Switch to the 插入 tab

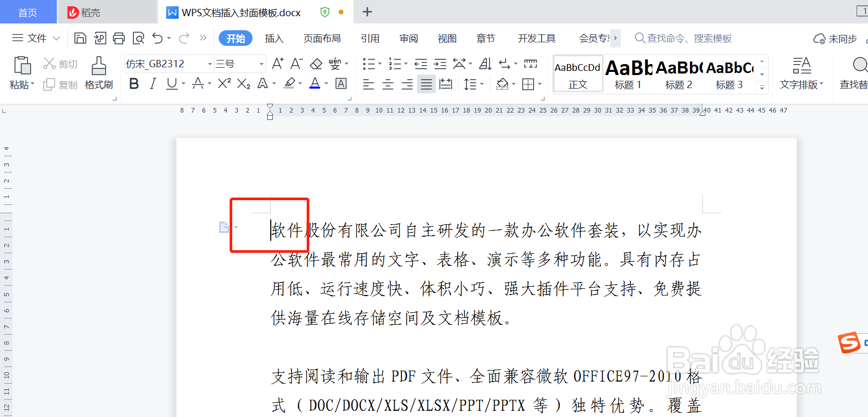[x=274, y=39]
